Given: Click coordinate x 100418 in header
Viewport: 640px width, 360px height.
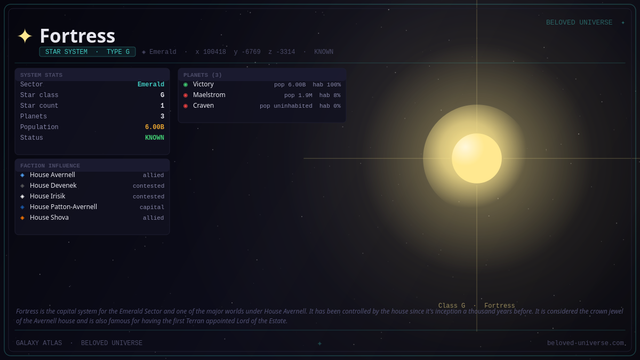Looking at the screenshot, I should (x=211, y=52).
